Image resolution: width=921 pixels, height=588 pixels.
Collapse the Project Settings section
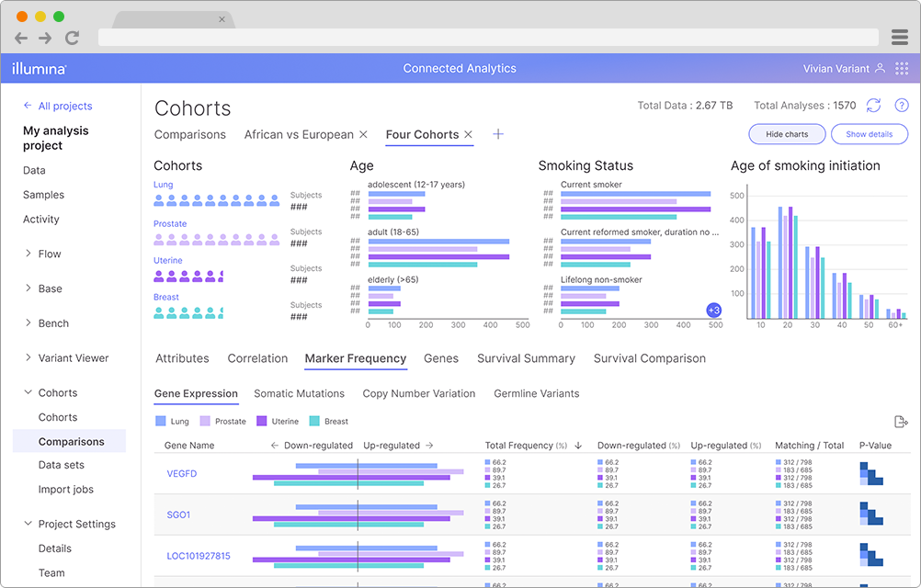pos(28,524)
